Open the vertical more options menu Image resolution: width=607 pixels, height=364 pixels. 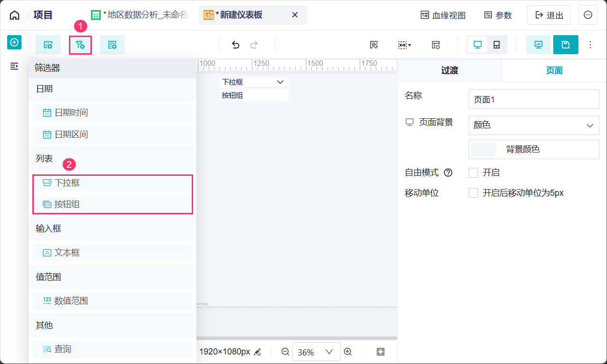pyautogui.click(x=590, y=45)
